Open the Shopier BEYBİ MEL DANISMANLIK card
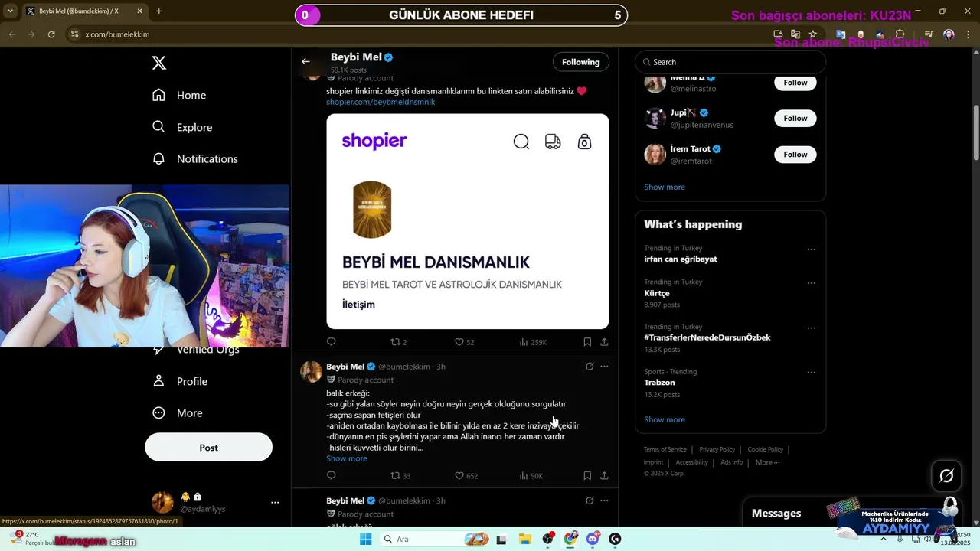 pos(467,222)
